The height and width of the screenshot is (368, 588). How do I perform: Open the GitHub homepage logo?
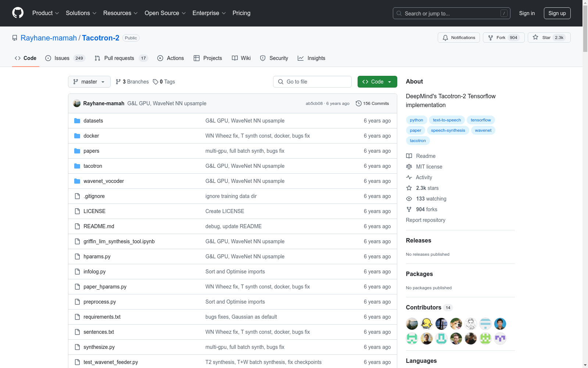click(x=18, y=13)
